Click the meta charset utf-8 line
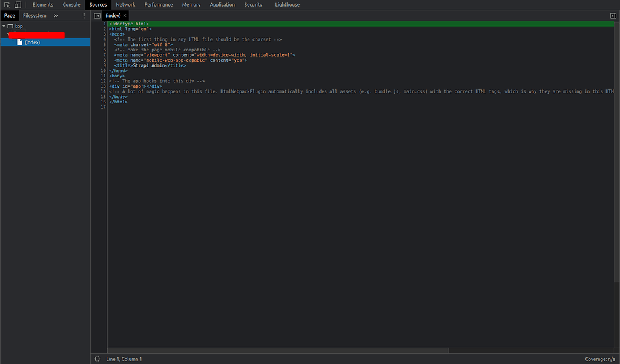This screenshot has height=364, width=620. point(143,45)
